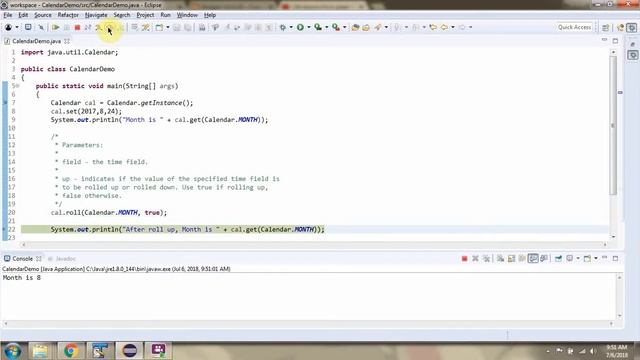Open the first toolbar dropdown arrow beside circle icon
This screenshot has height=360, width=640.
[17, 27]
